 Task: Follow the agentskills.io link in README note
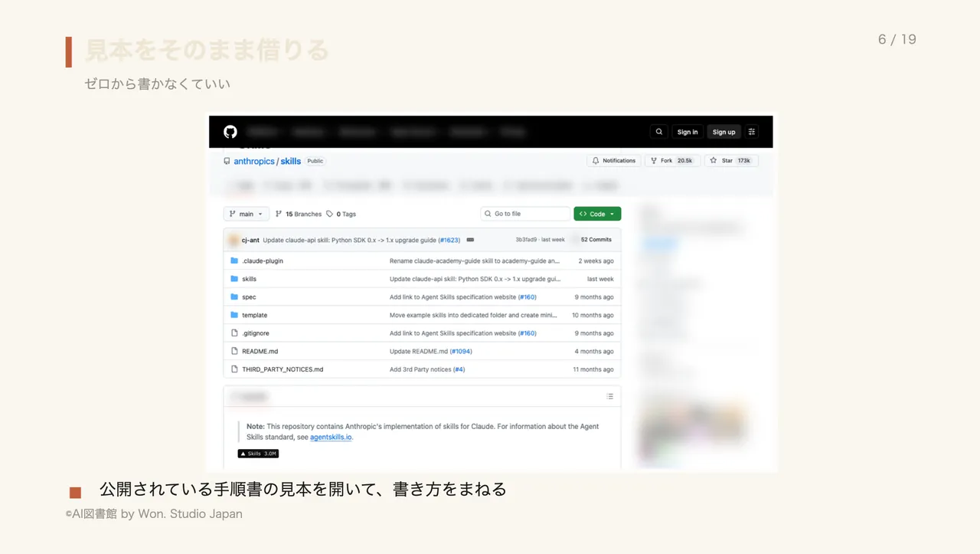331,437
